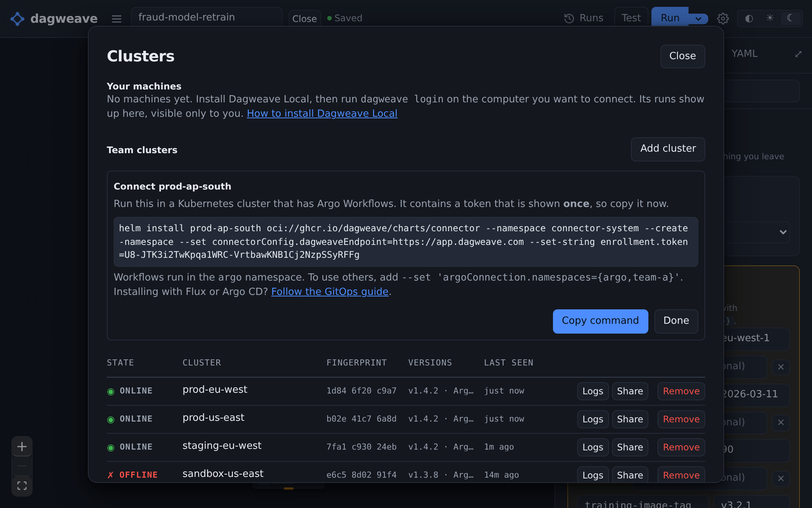Click fingerprint 1d84 6f20 c9a7
Viewport: 812px width, 508px height.
click(x=361, y=391)
